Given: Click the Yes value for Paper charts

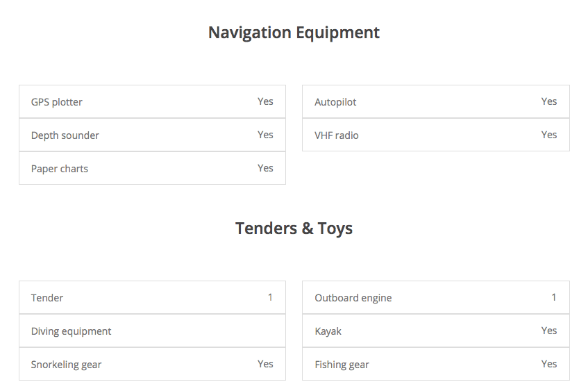Looking at the screenshot, I should coord(265,168).
